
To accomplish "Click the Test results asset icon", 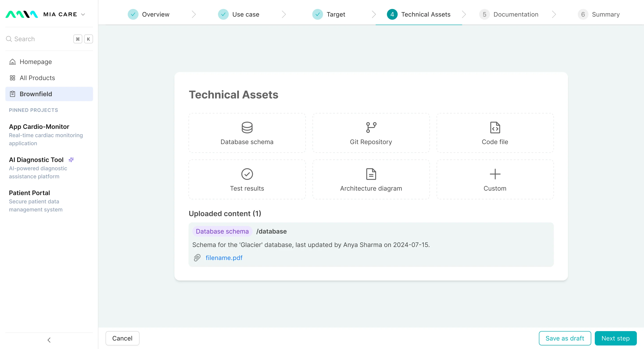I will [247, 174].
